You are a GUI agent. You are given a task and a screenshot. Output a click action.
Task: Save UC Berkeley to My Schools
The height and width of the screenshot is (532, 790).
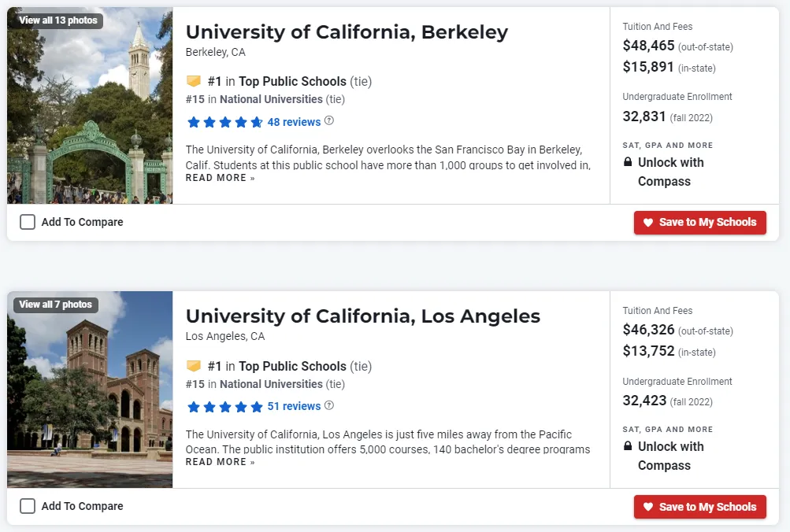tap(699, 222)
